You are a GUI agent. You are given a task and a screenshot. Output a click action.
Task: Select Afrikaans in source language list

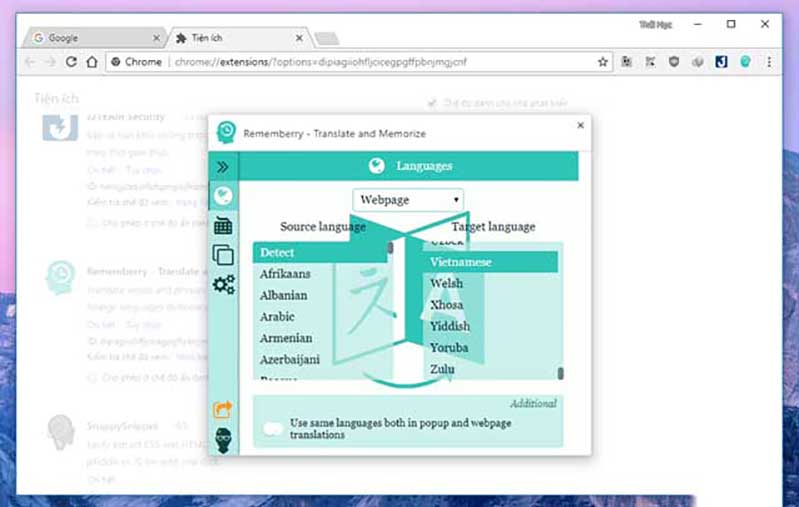[x=319, y=274]
